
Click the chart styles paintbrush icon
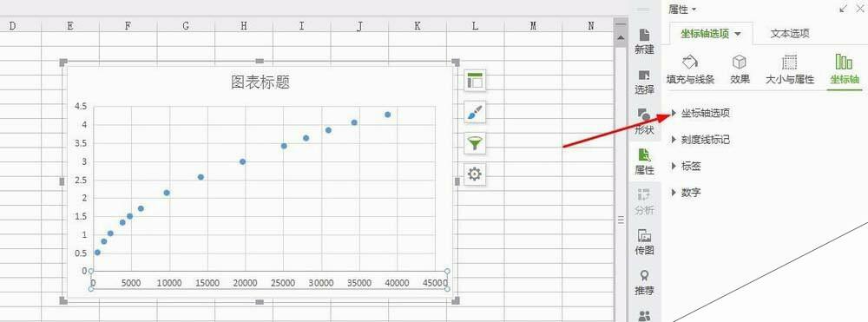[475, 112]
